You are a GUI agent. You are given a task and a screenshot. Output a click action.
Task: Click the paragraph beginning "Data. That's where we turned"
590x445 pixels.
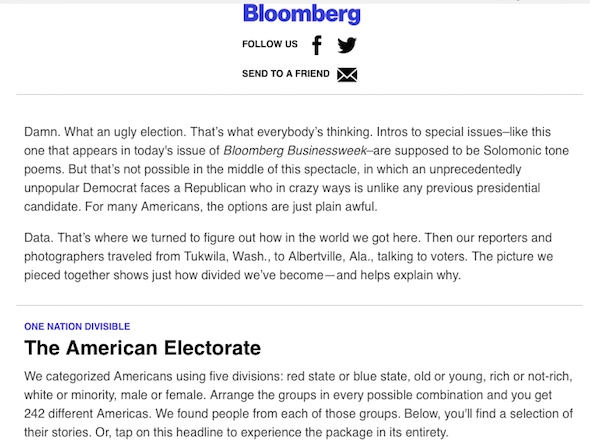point(289,257)
